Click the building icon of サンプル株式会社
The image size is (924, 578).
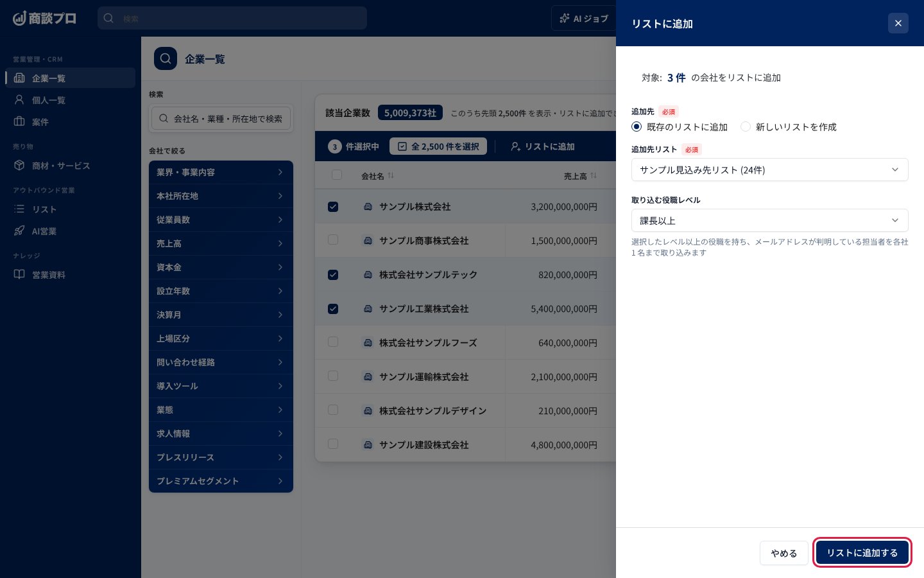click(x=368, y=206)
